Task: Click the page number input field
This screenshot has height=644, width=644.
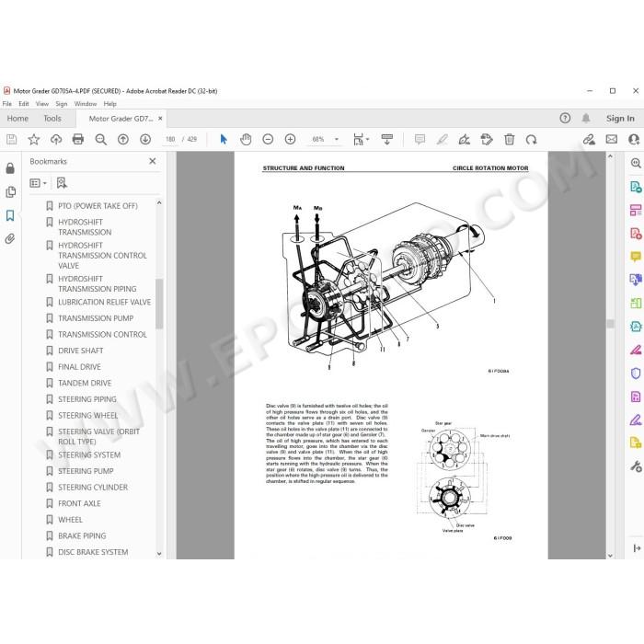Action: click(170, 140)
